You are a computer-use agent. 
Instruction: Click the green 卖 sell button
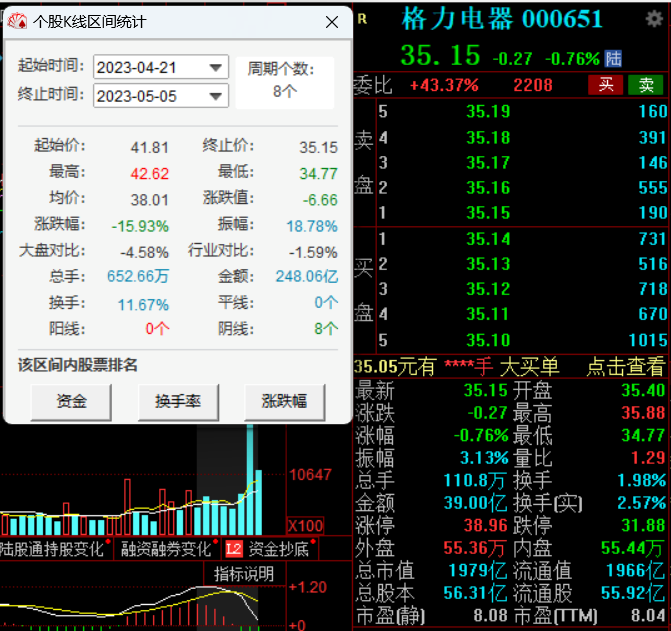[x=646, y=85]
